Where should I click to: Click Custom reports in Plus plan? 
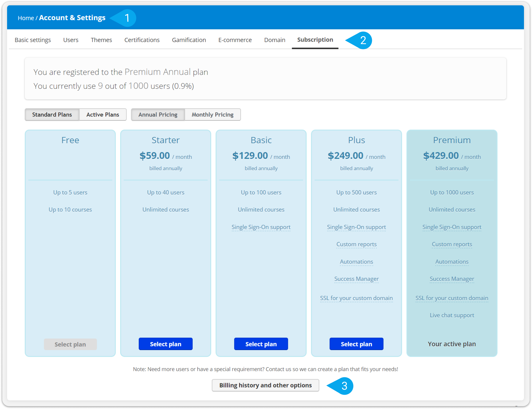[357, 244]
